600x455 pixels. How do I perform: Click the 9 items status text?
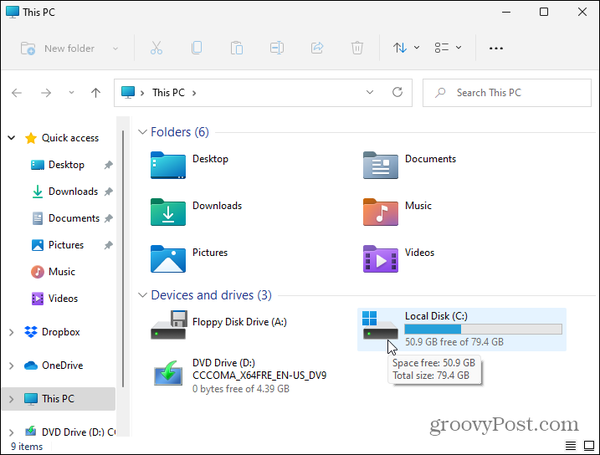tap(27, 446)
